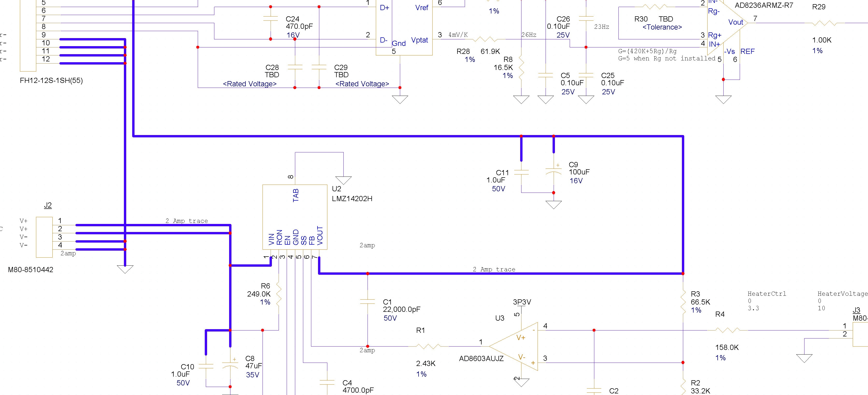Click the 249.0K resistor value
Screen dimensions: 868x395
(259, 294)
